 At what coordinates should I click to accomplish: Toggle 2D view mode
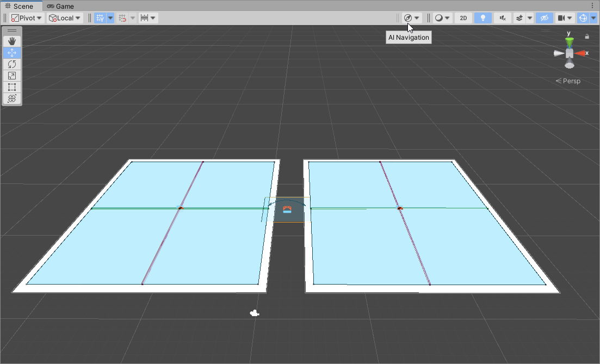point(463,18)
